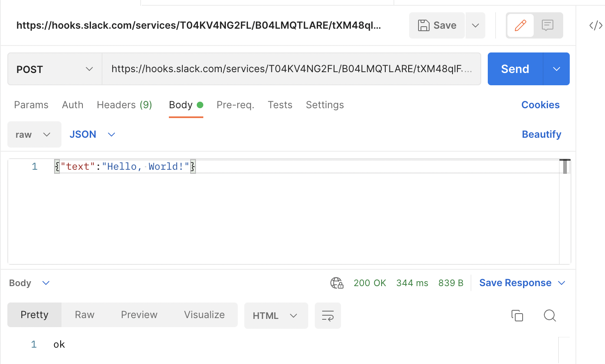Click the editor scrollbar thumb

coord(565,166)
